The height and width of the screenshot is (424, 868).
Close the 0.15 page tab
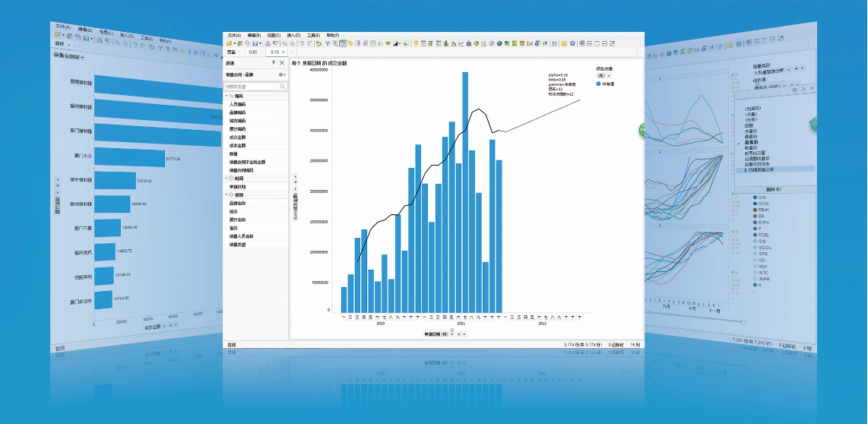coord(284,52)
